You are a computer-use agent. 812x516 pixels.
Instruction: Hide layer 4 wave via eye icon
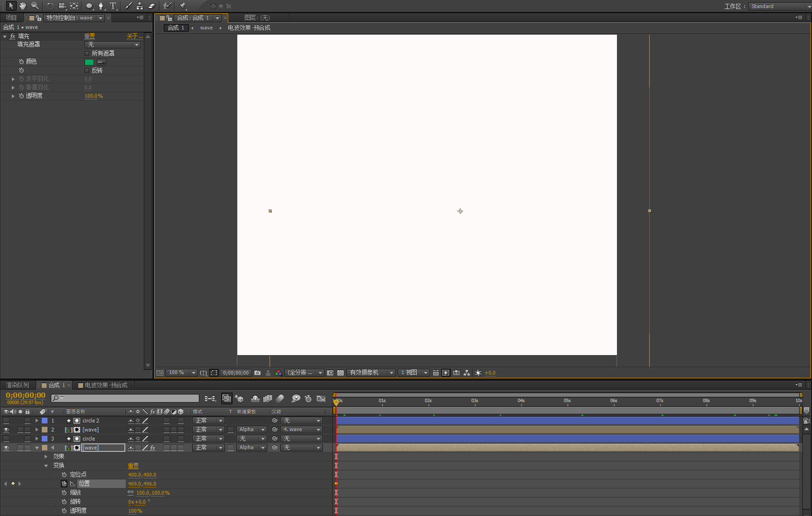coord(6,448)
